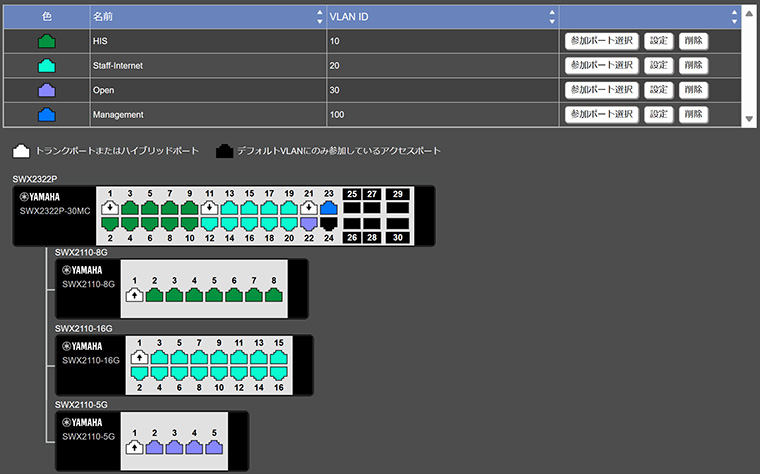Sort table using the 名前 column arrows

(319, 17)
